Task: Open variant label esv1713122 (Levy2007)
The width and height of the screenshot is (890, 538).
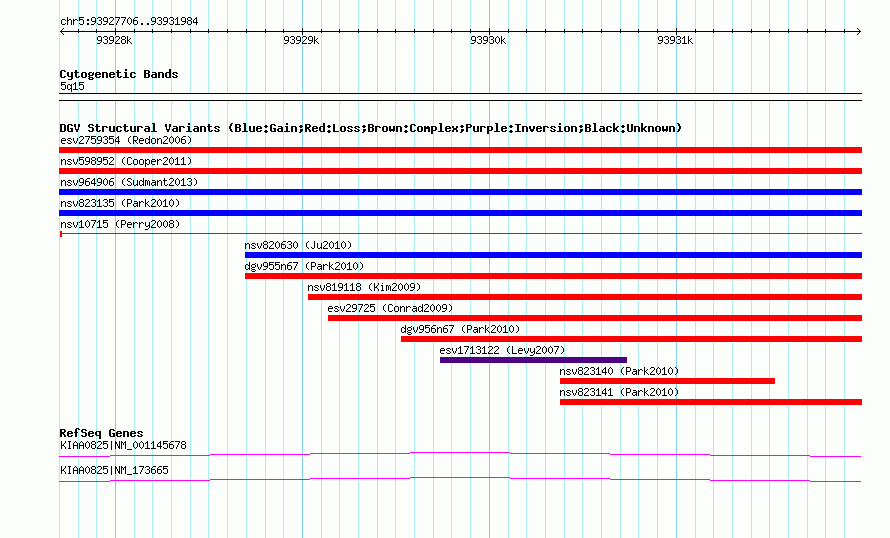Action: (502, 350)
